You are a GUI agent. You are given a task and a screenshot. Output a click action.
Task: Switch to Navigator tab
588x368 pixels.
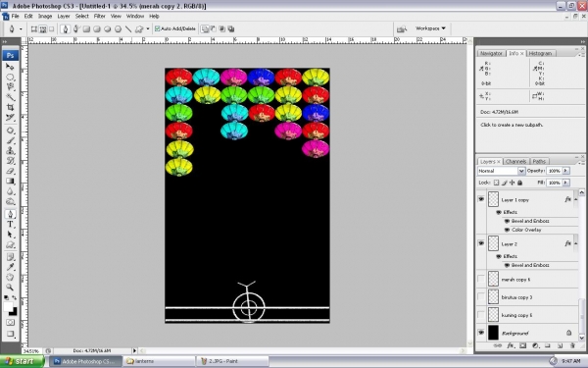[491, 53]
